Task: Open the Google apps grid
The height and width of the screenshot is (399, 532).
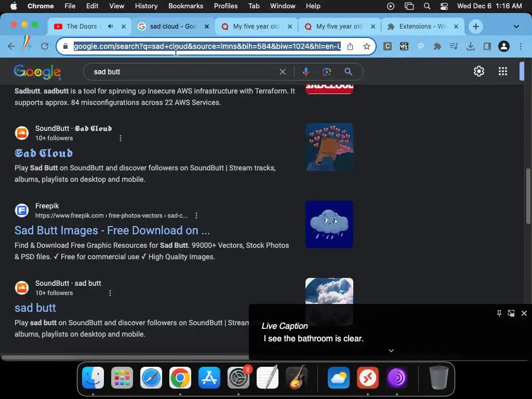Action: [x=502, y=71]
